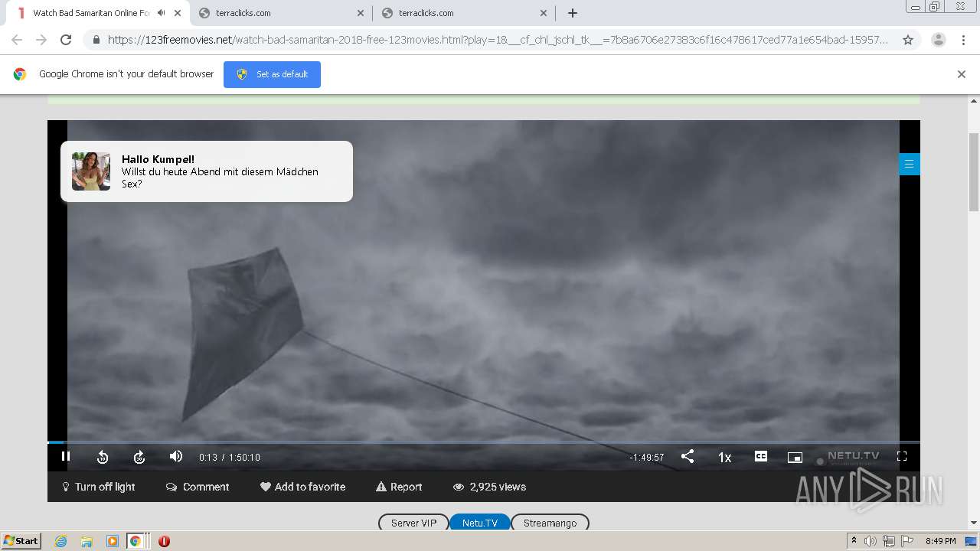Dismiss the default browser infobar
This screenshot has width=980, height=551.
tap(962, 74)
